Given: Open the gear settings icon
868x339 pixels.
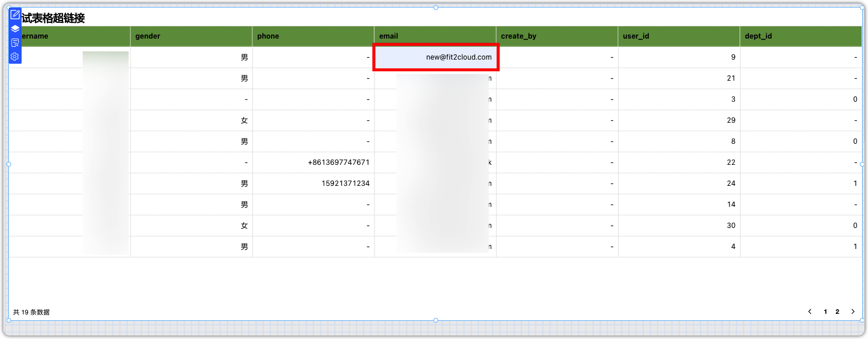Looking at the screenshot, I should point(15,57).
